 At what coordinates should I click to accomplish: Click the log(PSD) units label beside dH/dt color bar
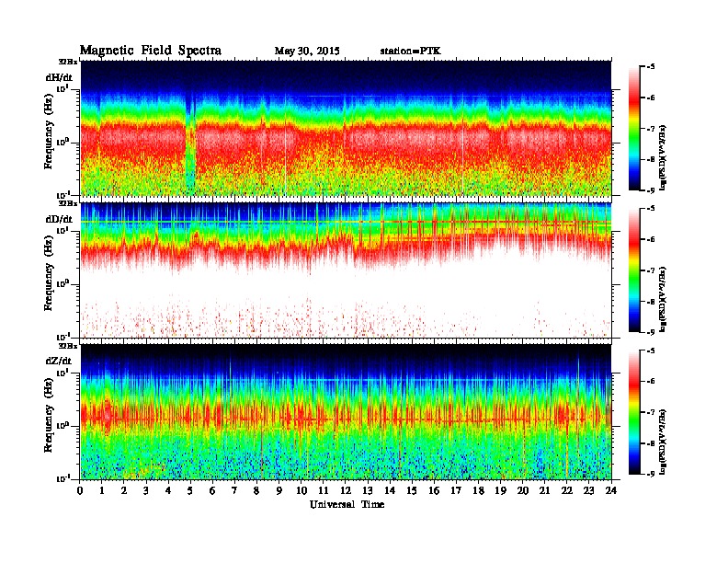[x=663, y=157]
